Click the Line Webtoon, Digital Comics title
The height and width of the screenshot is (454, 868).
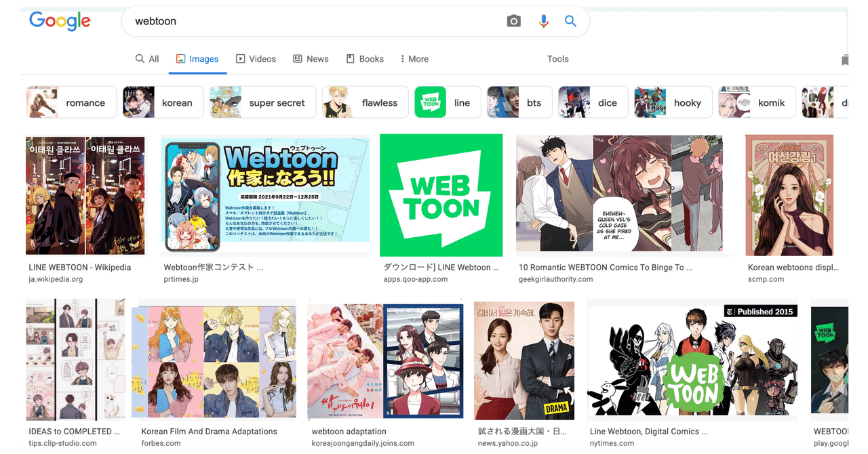649,432
